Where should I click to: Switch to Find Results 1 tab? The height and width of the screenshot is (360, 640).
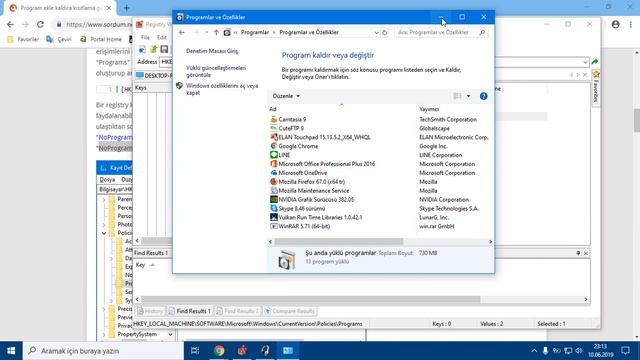pos(191,311)
